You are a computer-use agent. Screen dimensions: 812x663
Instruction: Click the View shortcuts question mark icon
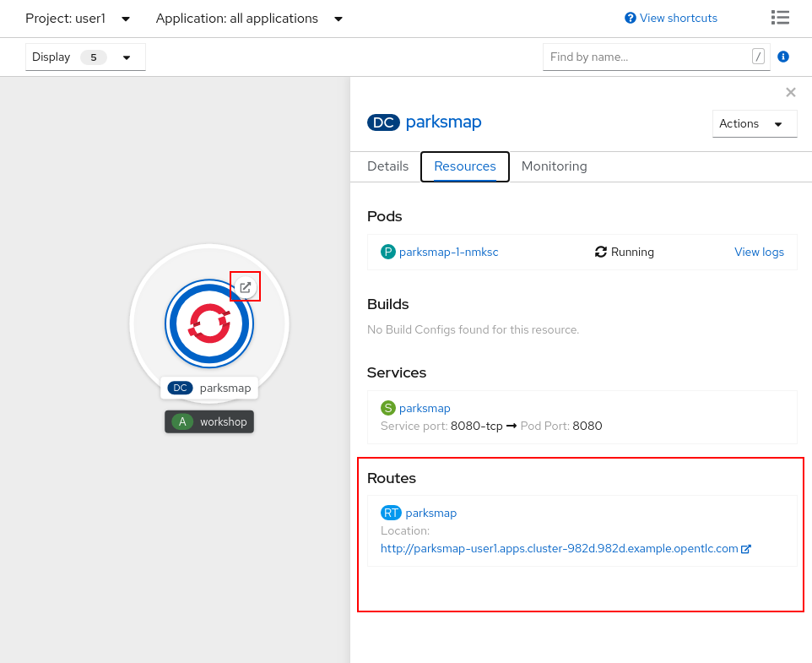630,19
